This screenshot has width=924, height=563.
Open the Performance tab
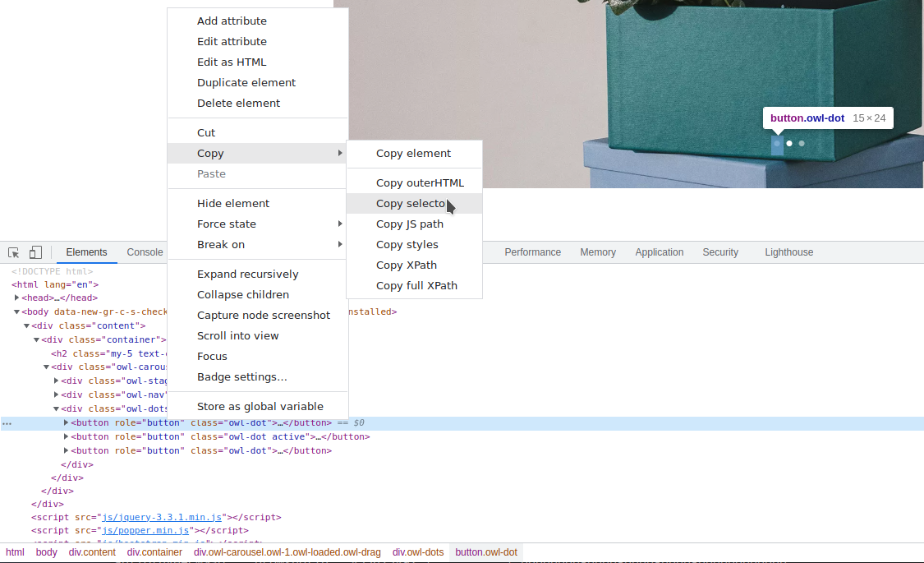pyautogui.click(x=533, y=252)
